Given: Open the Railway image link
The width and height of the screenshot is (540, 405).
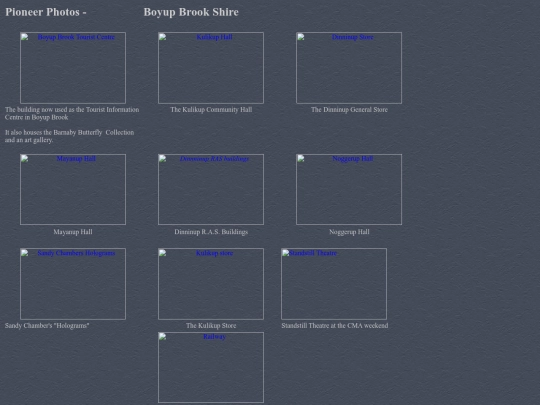Looking at the screenshot, I should coord(211,367).
